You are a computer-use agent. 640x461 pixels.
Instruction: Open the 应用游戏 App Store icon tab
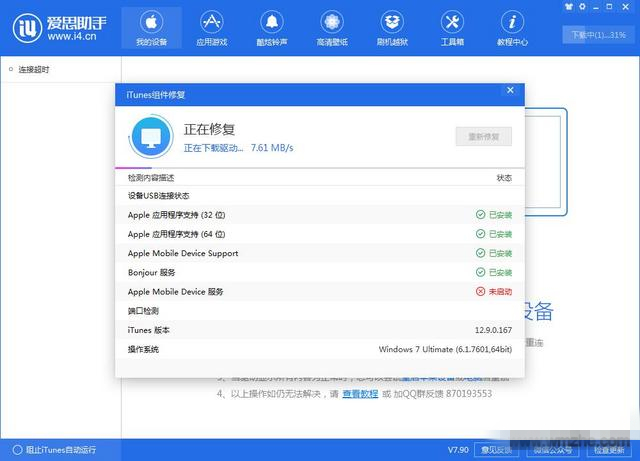click(x=211, y=28)
